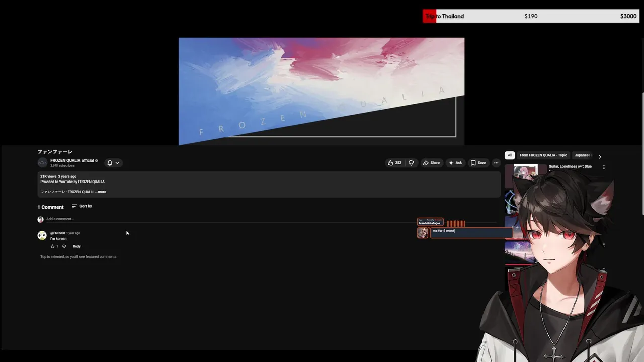The image size is (644, 362).
Task: Click the $3000 goal amount
Action: 628,16
